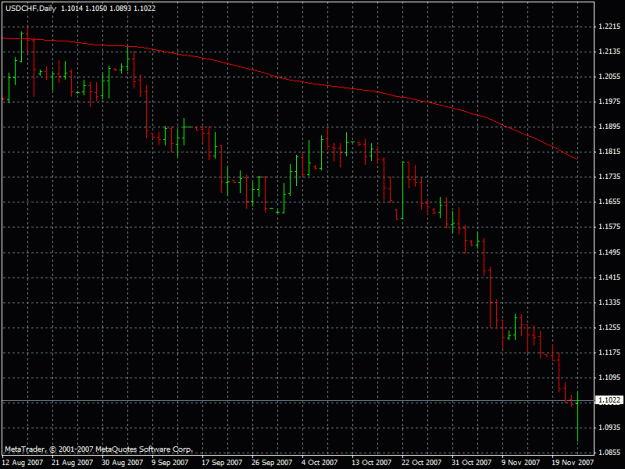This screenshot has width=625, height=469.
Task: Click the 9 Sep 2007 date label
Action: [x=170, y=462]
